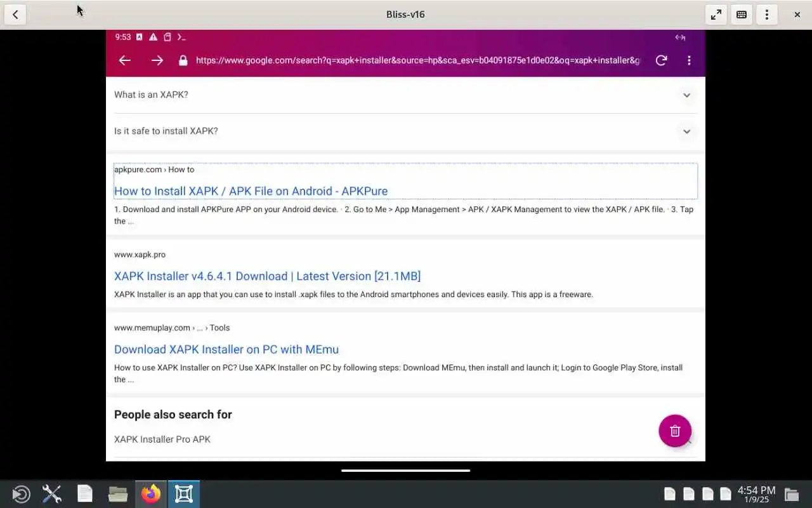Click the first tray document icon
This screenshot has height=508, width=812.
point(670,494)
